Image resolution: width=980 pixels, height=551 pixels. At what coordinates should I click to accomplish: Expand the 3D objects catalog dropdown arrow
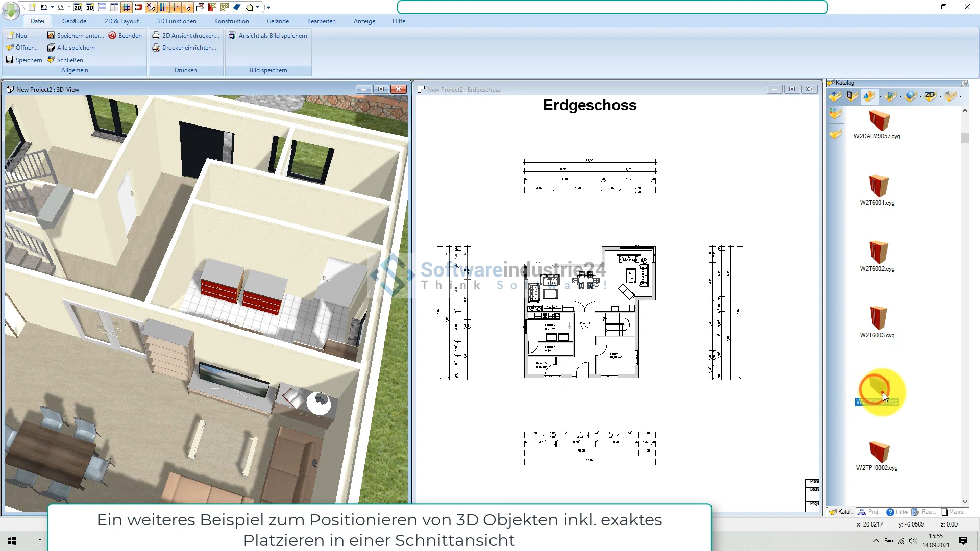pos(880,96)
